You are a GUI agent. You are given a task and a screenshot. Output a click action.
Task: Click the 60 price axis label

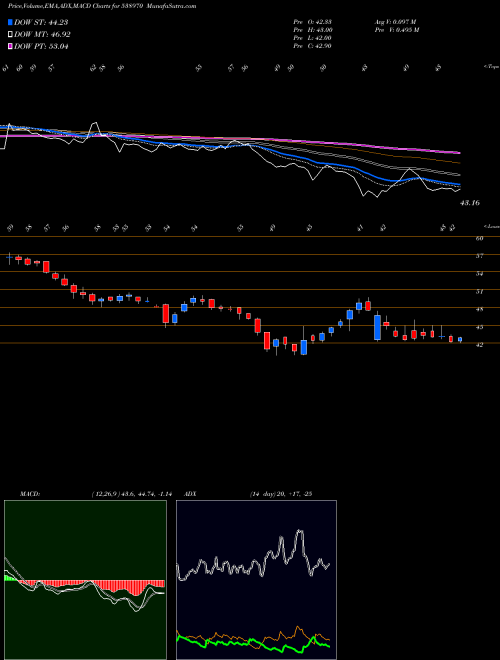[479, 238]
